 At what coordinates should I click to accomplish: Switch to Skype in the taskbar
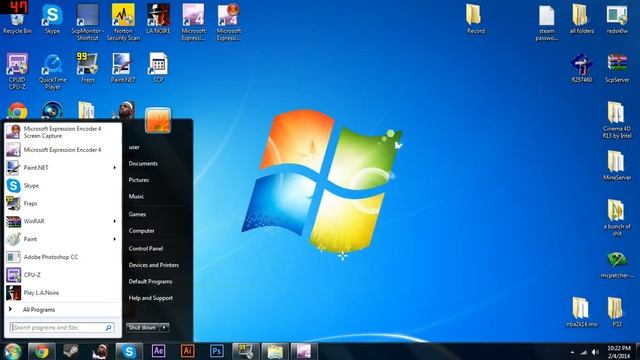(x=129, y=351)
